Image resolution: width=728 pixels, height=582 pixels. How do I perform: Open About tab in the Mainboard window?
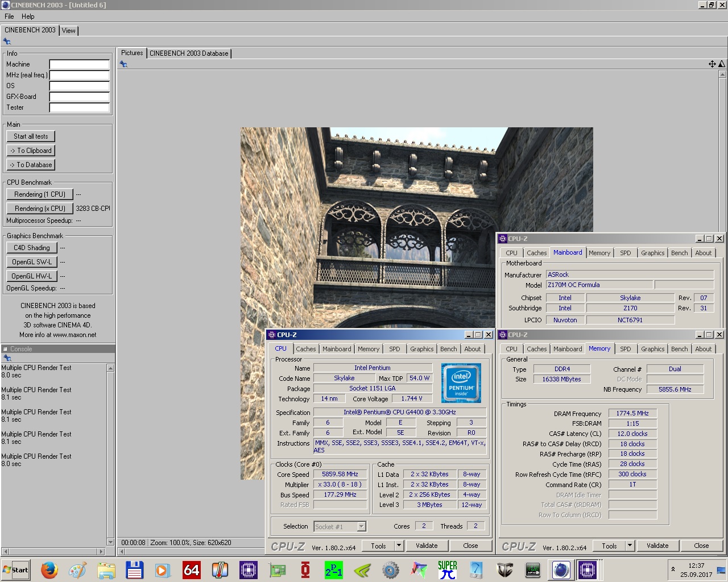click(x=704, y=253)
